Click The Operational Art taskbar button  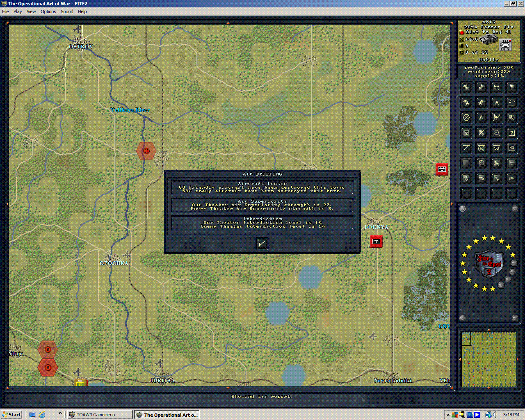[167, 415]
